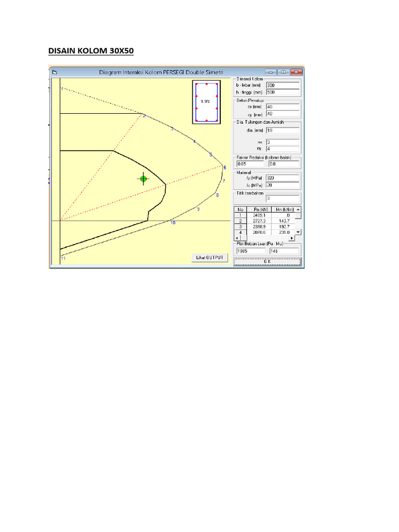Viewport: 399px width, 532px height.
Task: Edit the Mu load value 146
Action: coord(284,251)
